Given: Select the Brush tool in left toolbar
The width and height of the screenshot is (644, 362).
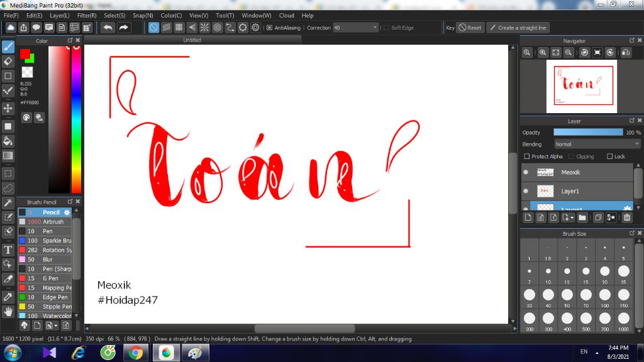Looking at the screenshot, I should point(8,47).
